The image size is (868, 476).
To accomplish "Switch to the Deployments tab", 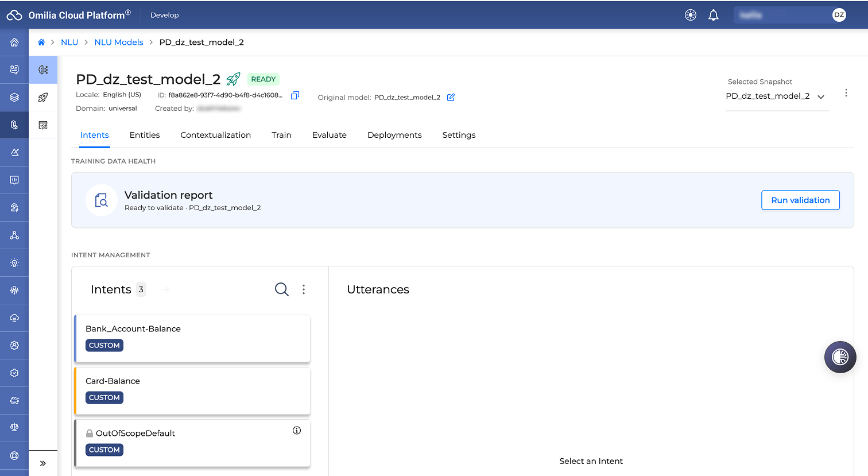I will pyautogui.click(x=394, y=135).
